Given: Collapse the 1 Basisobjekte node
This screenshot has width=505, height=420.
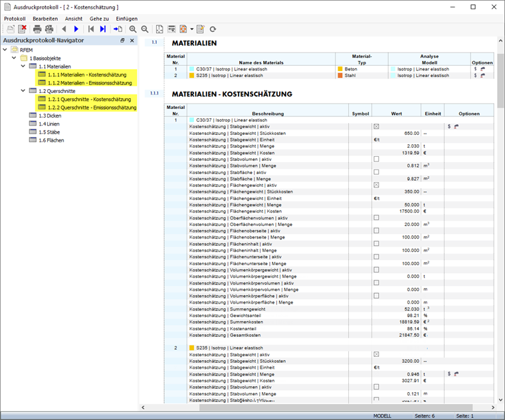Looking at the screenshot, I should 14,58.
